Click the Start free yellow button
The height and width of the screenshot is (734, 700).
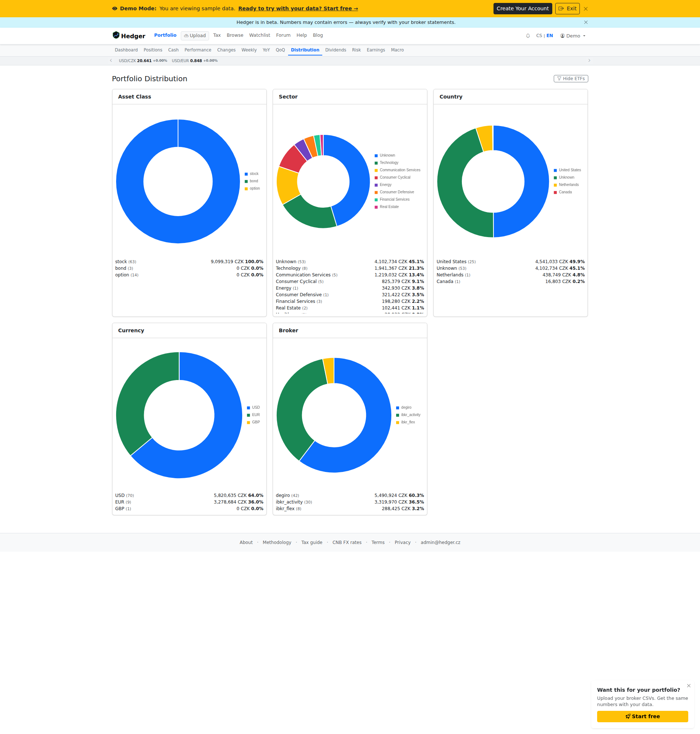tap(642, 716)
